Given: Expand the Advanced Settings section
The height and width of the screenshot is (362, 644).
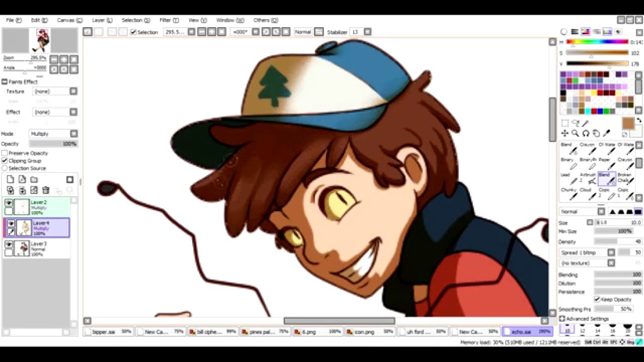Looking at the screenshot, I should point(562,319).
